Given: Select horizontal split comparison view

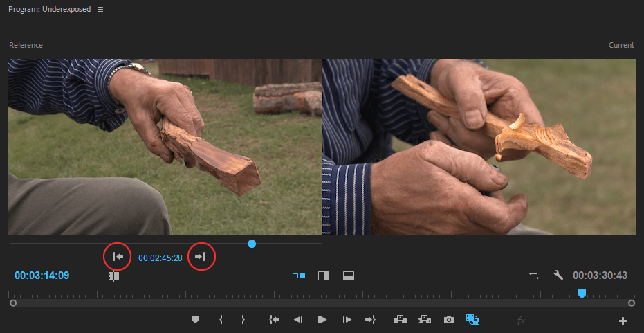Looking at the screenshot, I should pos(349,276).
